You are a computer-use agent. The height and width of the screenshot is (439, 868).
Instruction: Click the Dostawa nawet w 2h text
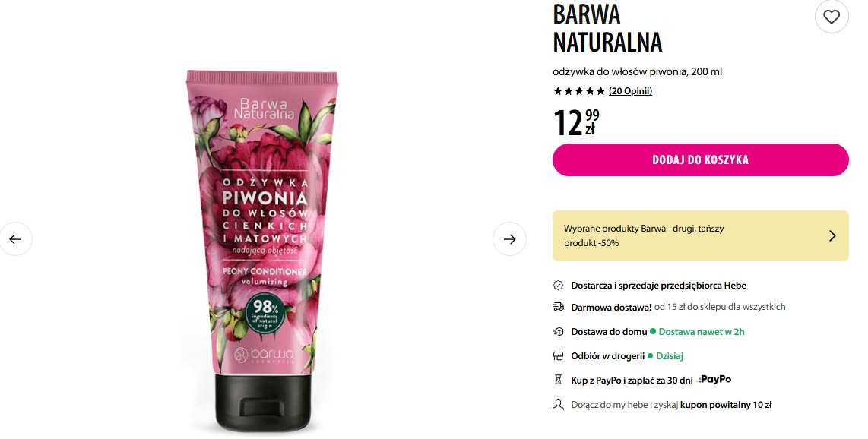702,332
